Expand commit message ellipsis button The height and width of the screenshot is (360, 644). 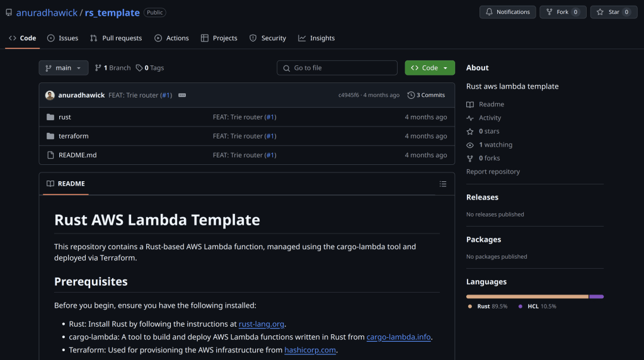point(182,95)
